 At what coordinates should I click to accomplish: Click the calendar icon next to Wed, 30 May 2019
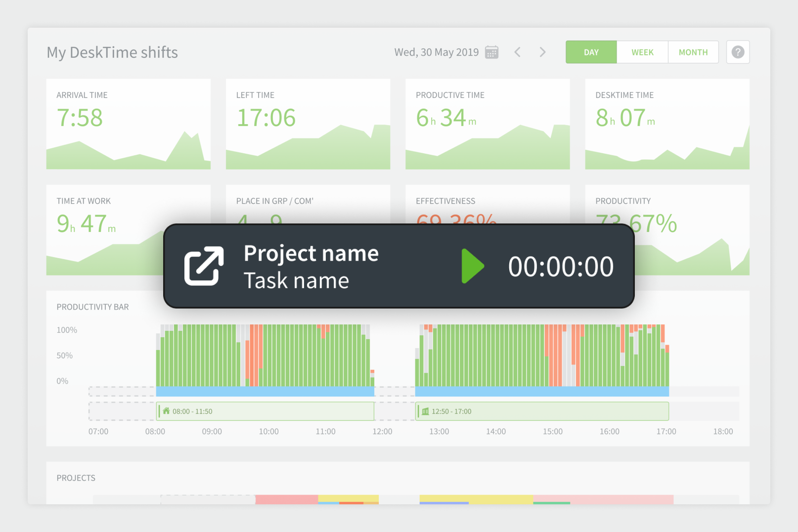click(491, 52)
